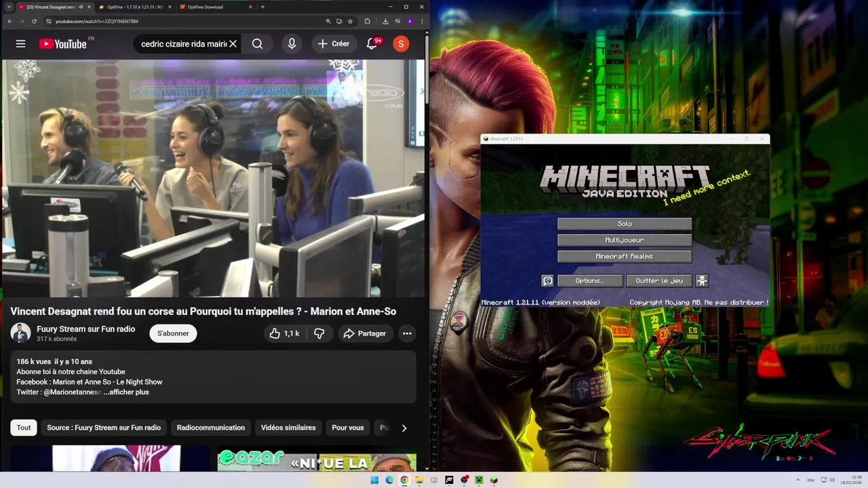Start Minecraft Solo mode

(x=625, y=224)
